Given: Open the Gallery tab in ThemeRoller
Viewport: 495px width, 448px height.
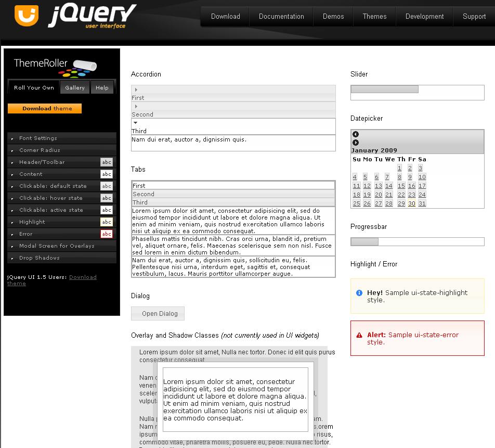Looking at the screenshot, I should pos(75,88).
